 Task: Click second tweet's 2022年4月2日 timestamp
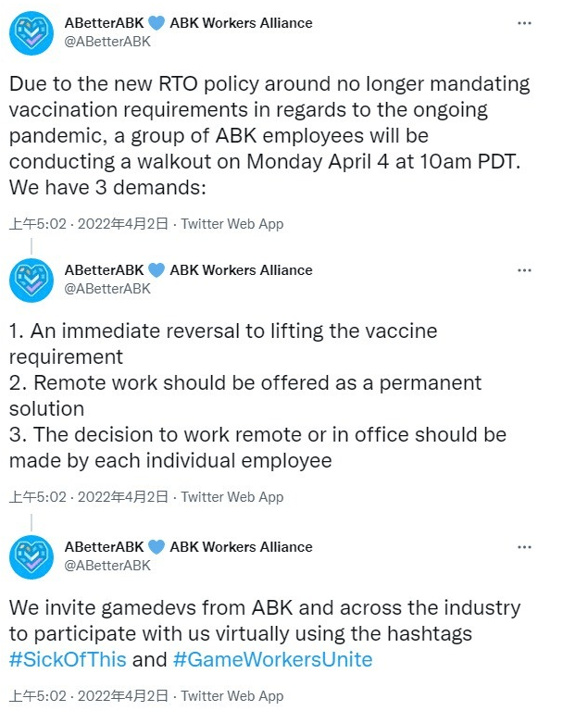123,497
